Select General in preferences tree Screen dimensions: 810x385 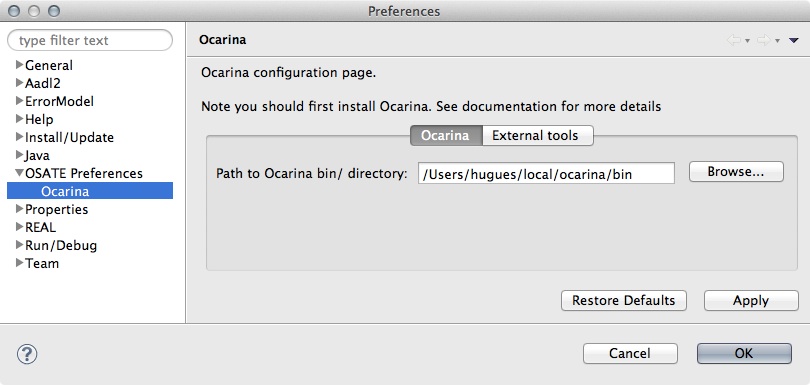point(49,65)
